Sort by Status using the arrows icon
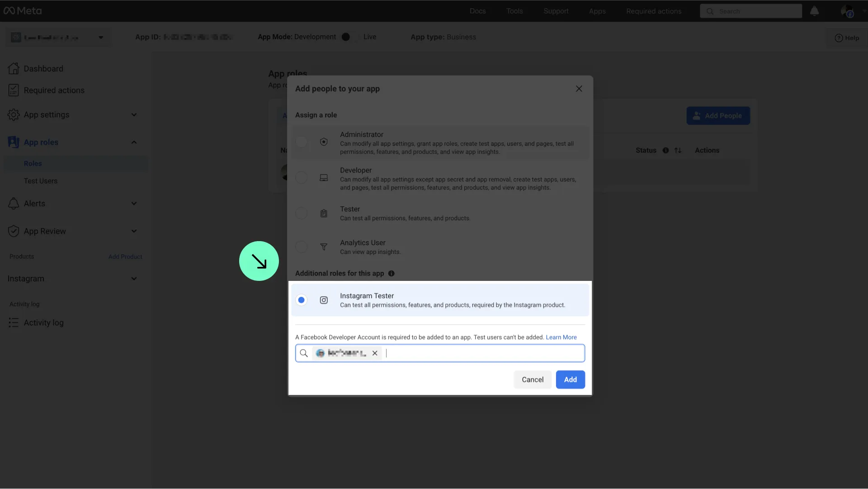 (678, 150)
